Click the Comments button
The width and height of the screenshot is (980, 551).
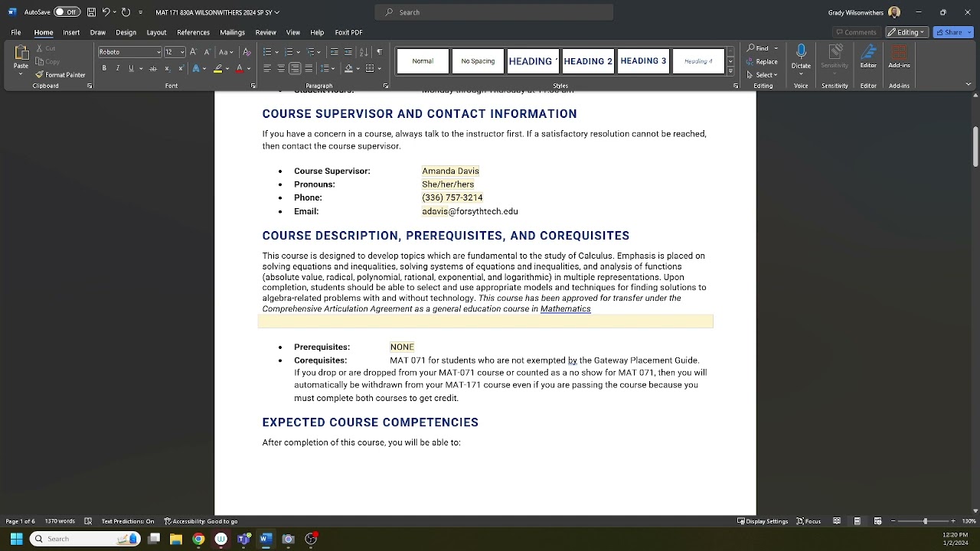pos(856,32)
